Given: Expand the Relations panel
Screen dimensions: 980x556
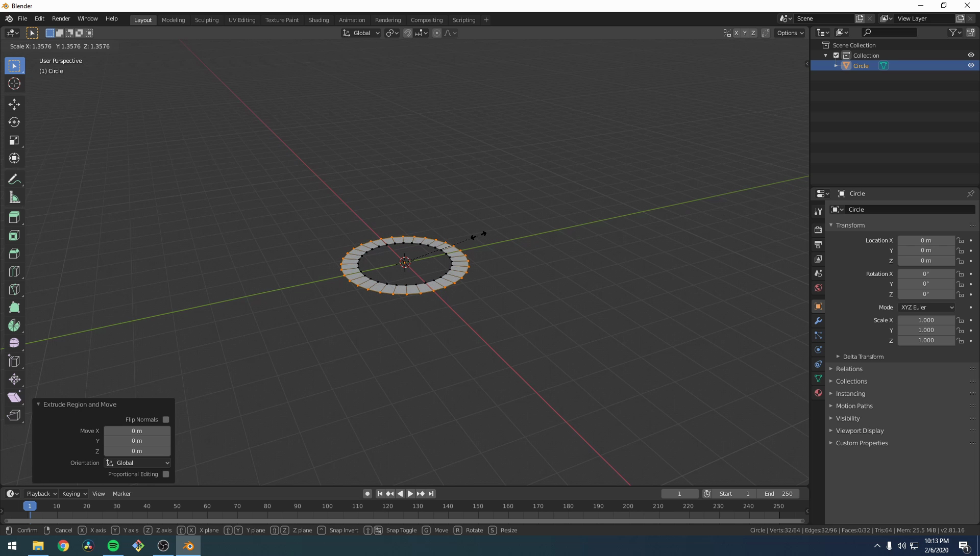Looking at the screenshot, I should tap(849, 369).
